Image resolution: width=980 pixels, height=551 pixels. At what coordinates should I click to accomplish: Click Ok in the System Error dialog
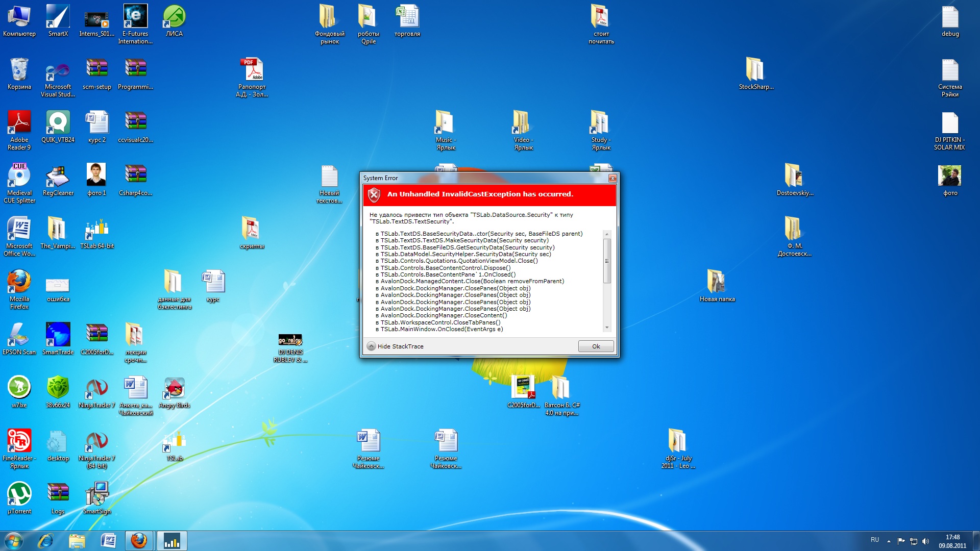click(x=596, y=346)
